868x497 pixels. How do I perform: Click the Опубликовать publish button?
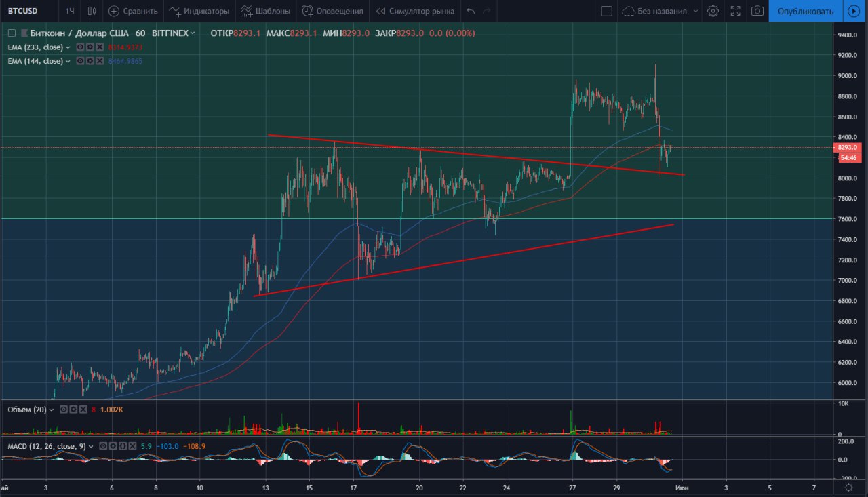tap(805, 11)
